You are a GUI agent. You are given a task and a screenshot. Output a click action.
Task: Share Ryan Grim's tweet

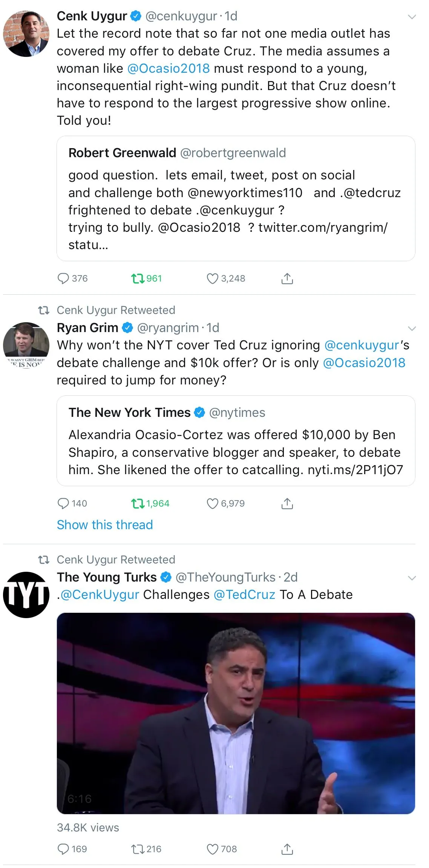pyautogui.click(x=287, y=504)
